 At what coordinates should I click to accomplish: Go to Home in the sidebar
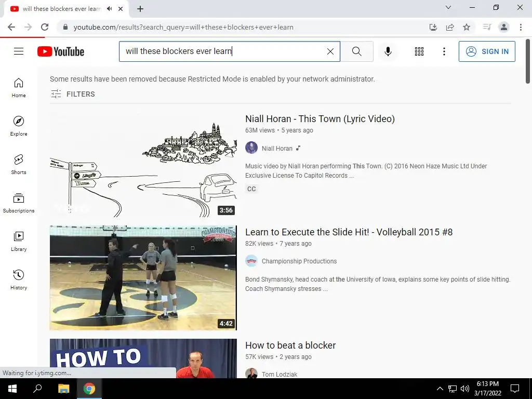coord(19,88)
